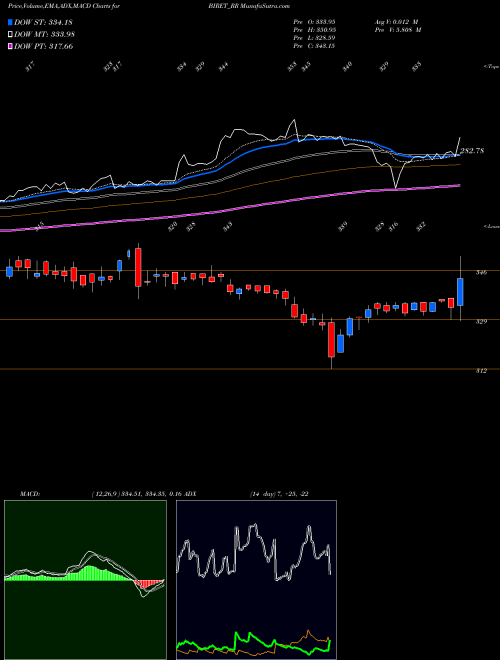Click the 'Pre C: 343.15' close value
Viewport: 500px width, 660px height.
pos(314,46)
